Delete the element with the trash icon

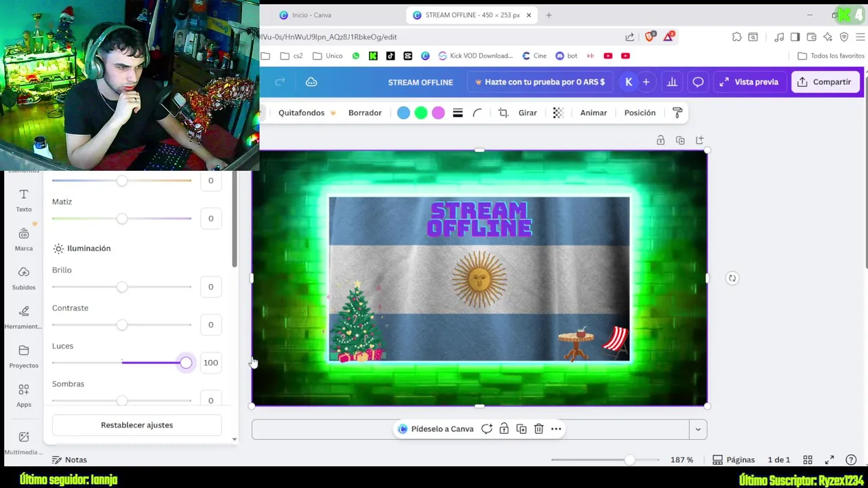(538, 429)
